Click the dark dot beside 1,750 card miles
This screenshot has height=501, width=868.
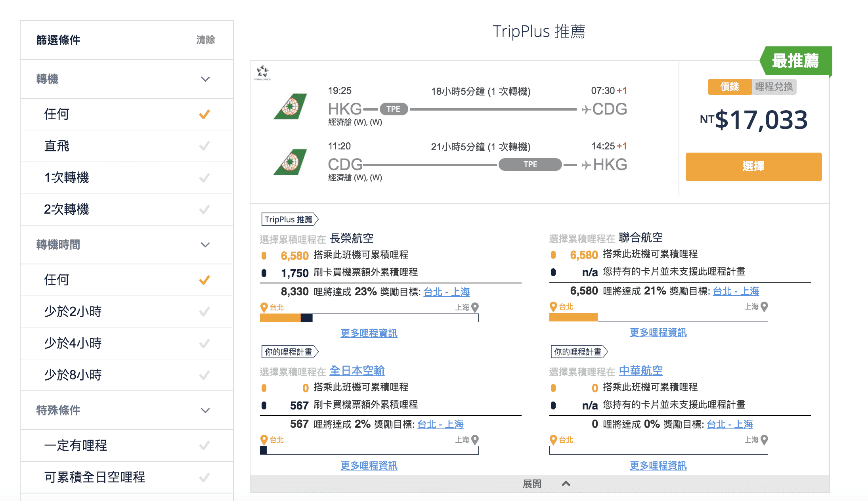[x=264, y=273]
